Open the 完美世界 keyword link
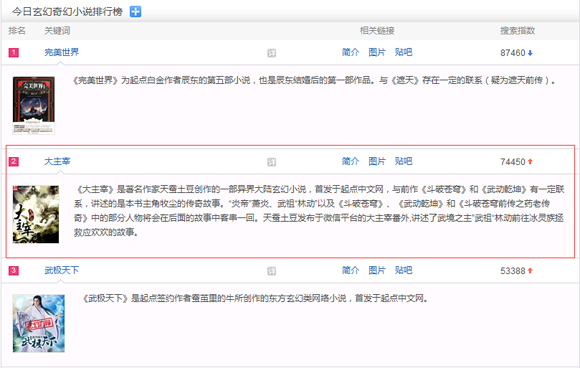Screen dimensions: 580x368 click(x=61, y=53)
